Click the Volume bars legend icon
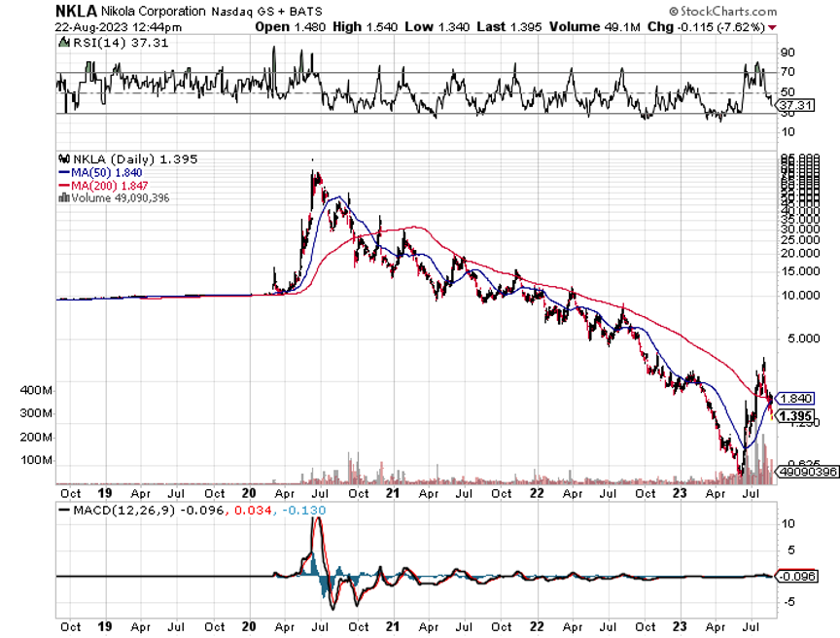Screen dimensions: 840x638 [63, 195]
